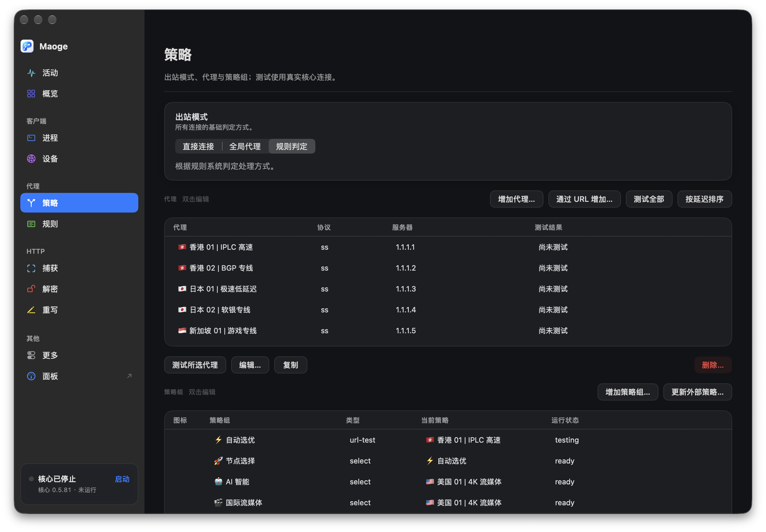This screenshot has width=766, height=532.
Task: Select the 规则判定 outbound mode
Action: point(291,146)
